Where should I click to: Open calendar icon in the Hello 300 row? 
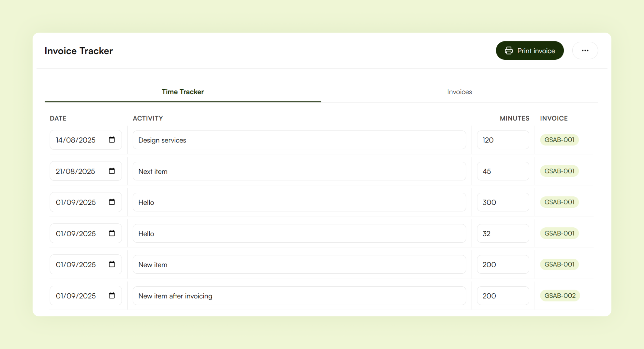coord(112,202)
